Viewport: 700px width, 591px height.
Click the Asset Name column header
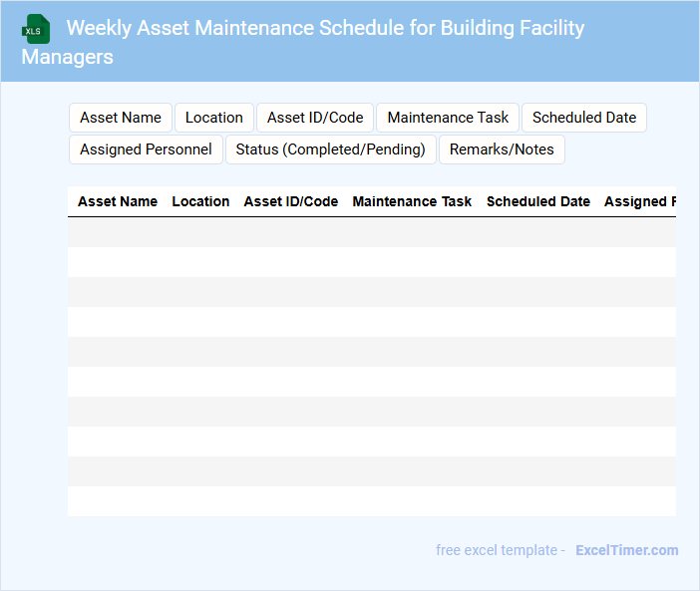[x=118, y=201]
